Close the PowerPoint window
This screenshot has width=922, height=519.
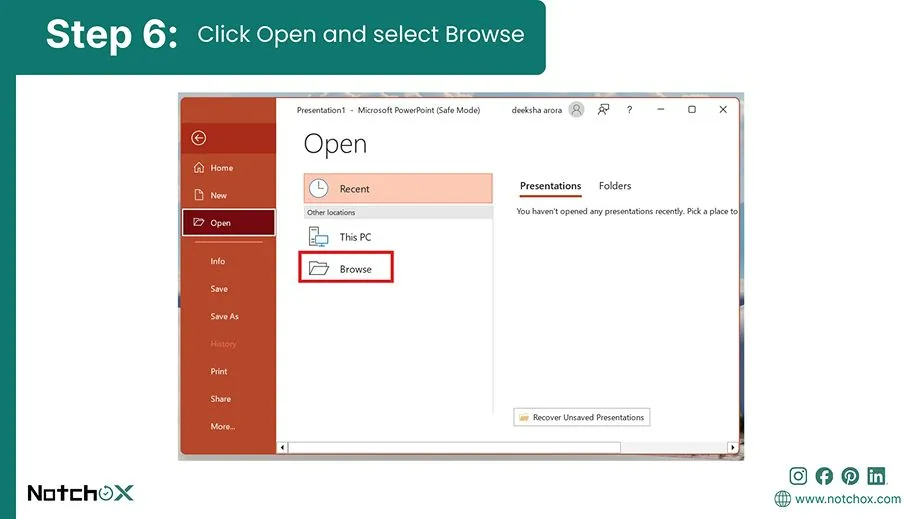pyautogui.click(x=723, y=109)
